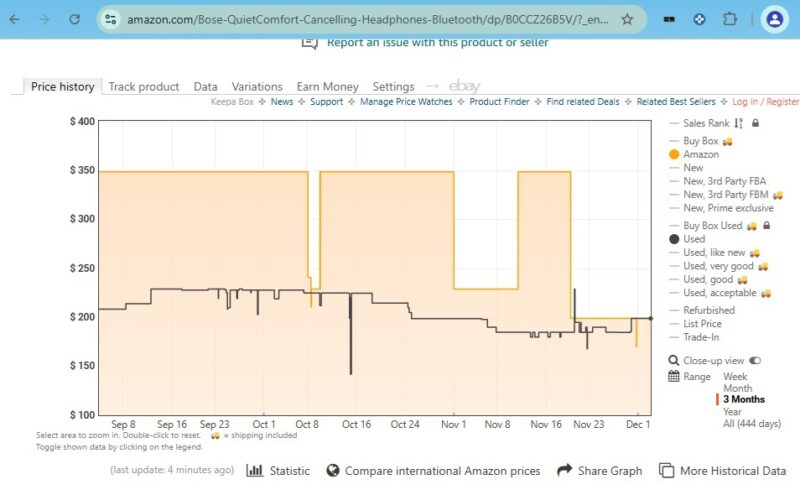Click the lock icon beside Sales Rank
The image size is (800, 495).
(756, 123)
